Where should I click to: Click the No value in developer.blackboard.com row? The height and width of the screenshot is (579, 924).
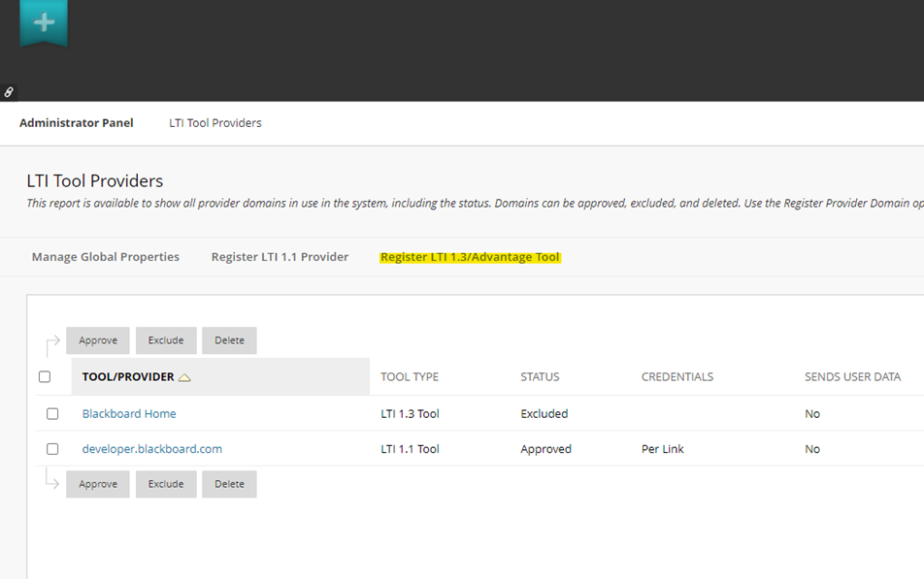tap(812, 449)
